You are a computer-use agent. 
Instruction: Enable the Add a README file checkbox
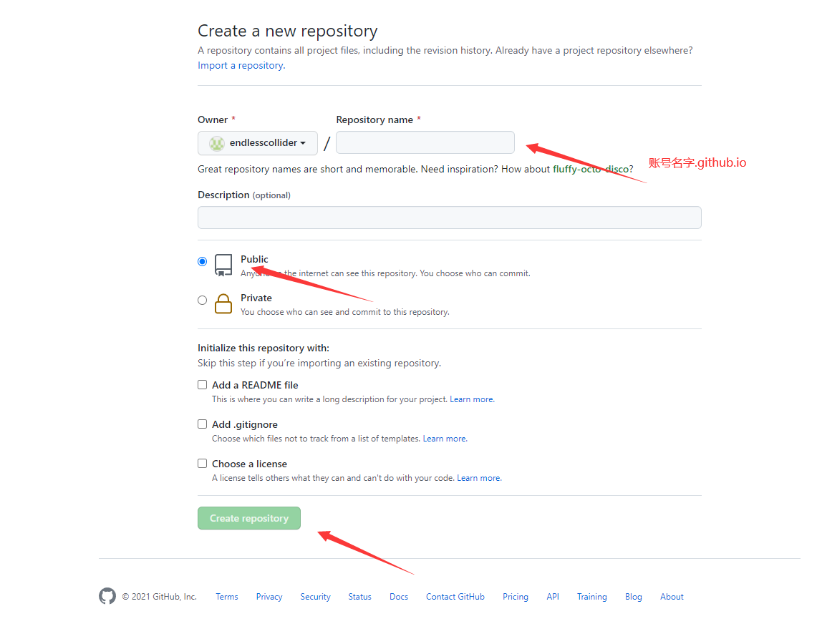pos(202,385)
